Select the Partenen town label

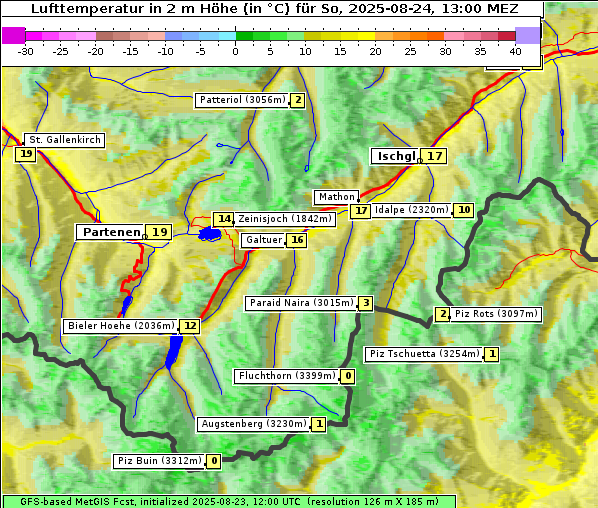(111, 232)
